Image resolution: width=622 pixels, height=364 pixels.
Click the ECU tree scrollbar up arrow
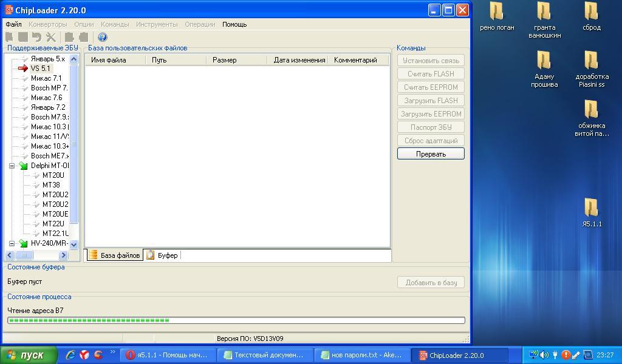click(73, 59)
